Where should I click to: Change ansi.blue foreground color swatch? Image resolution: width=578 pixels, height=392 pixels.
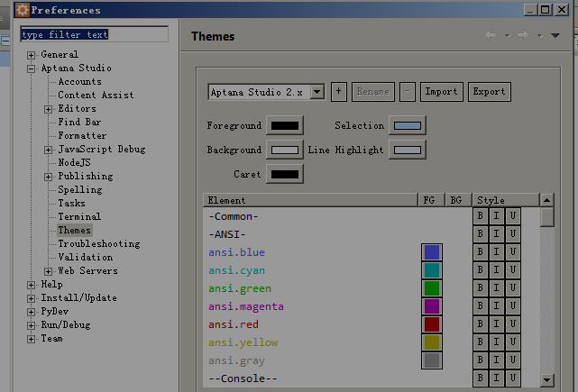point(432,252)
